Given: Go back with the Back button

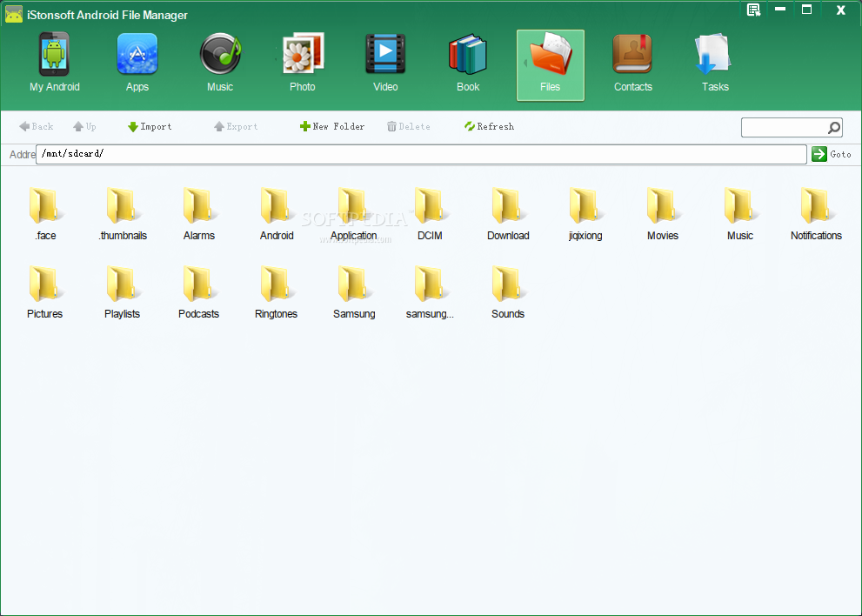Looking at the screenshot, I should (x=37, y=126).
